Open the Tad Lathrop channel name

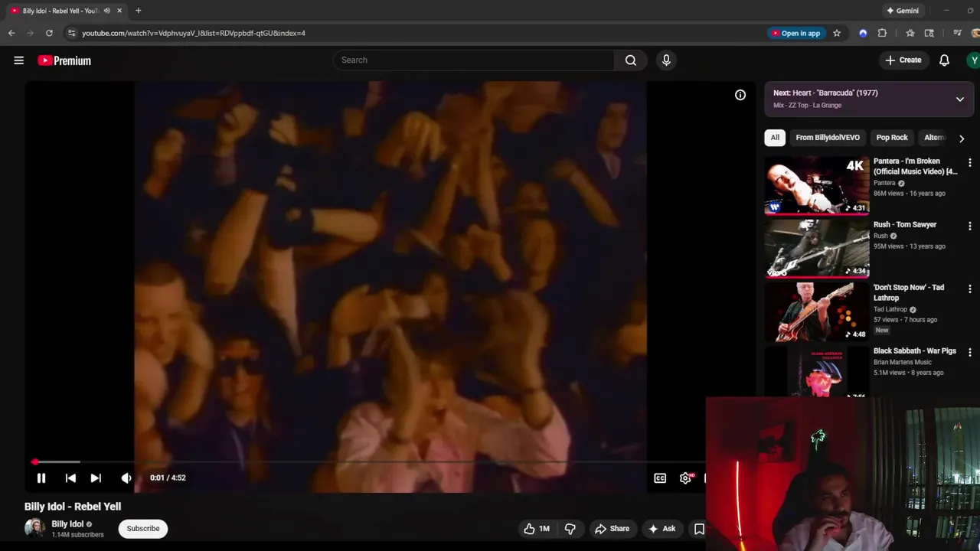pos(890,309)
